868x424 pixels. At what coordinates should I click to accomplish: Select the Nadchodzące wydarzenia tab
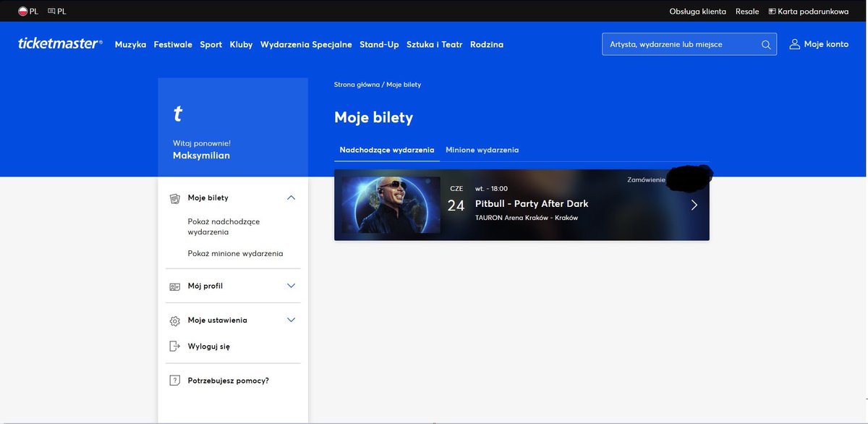tap(387, 150)
